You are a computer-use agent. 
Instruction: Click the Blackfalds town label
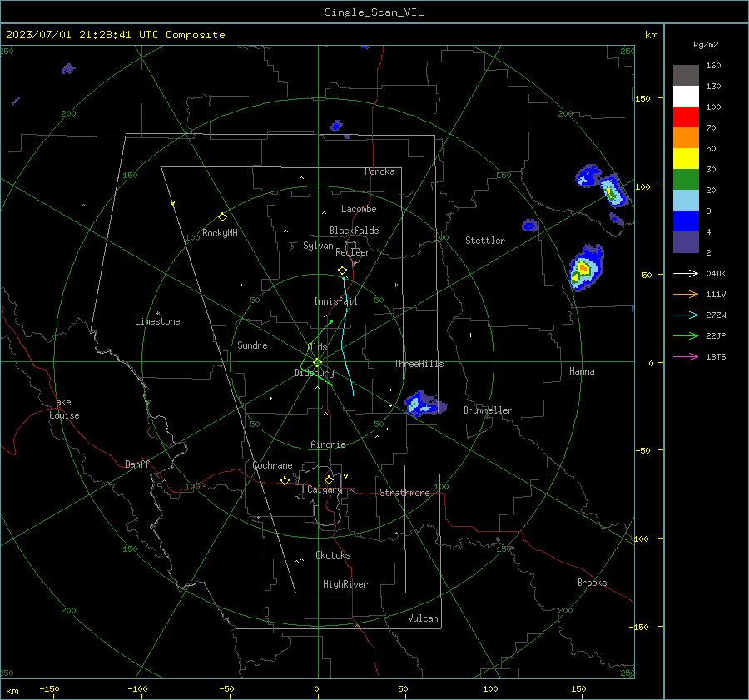(354, 231)
